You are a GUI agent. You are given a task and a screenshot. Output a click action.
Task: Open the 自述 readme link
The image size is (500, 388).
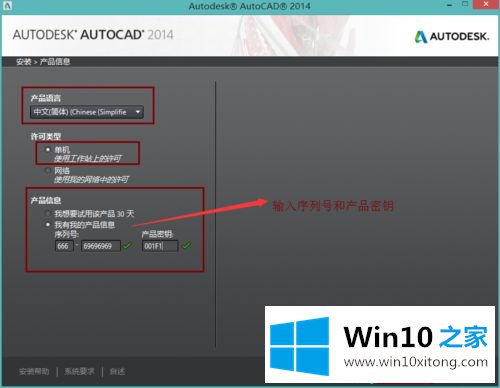[117, 371]
